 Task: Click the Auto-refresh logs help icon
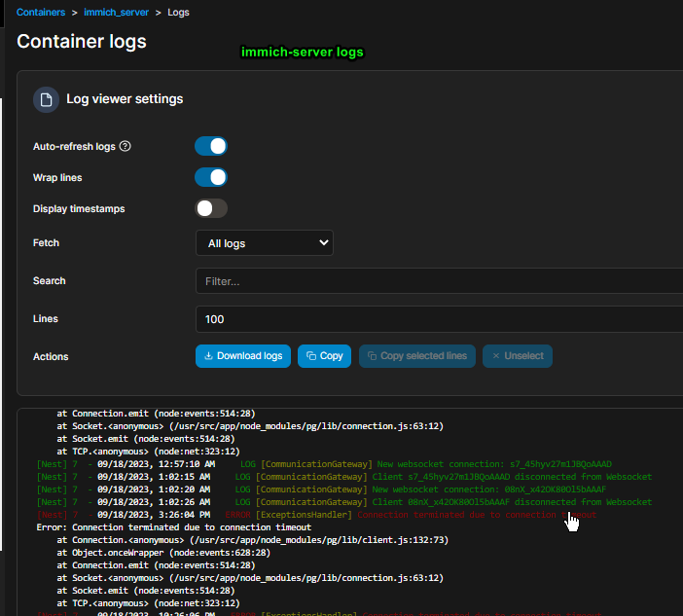point(125,146)
